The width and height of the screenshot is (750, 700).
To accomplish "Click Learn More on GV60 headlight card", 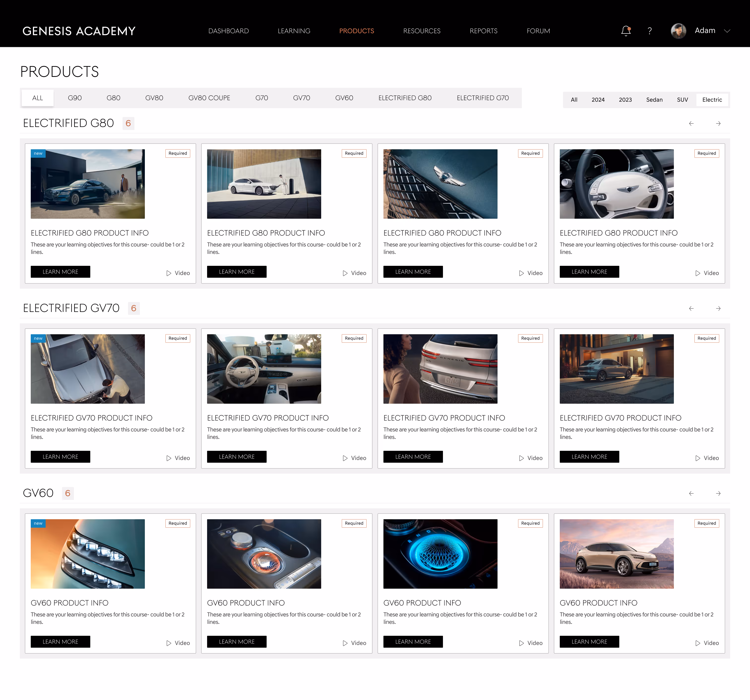I will 60,642.
